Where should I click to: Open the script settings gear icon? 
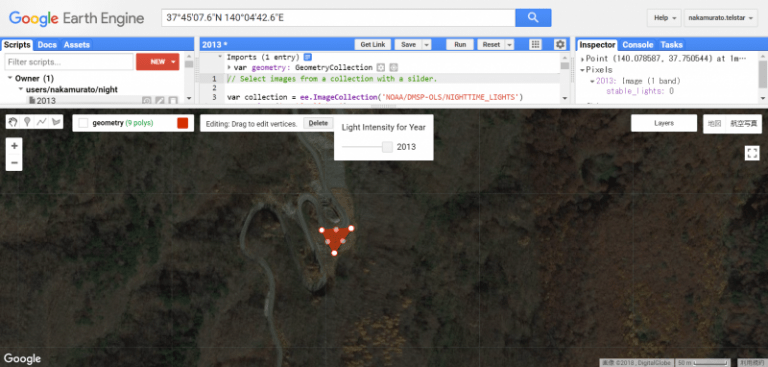[560, 45]
